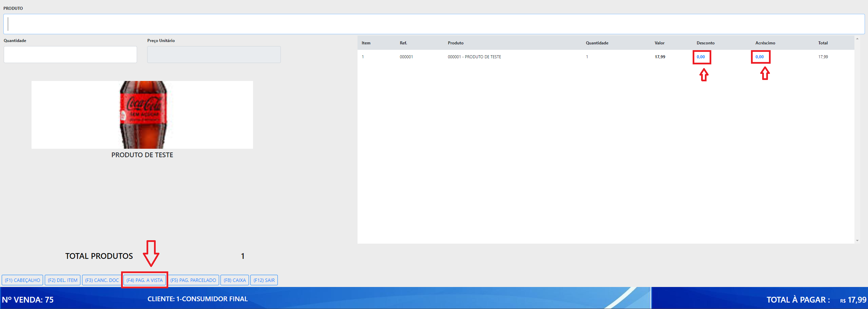Click 'Nº VENDA: 75' in status bar

click(28, 300)
